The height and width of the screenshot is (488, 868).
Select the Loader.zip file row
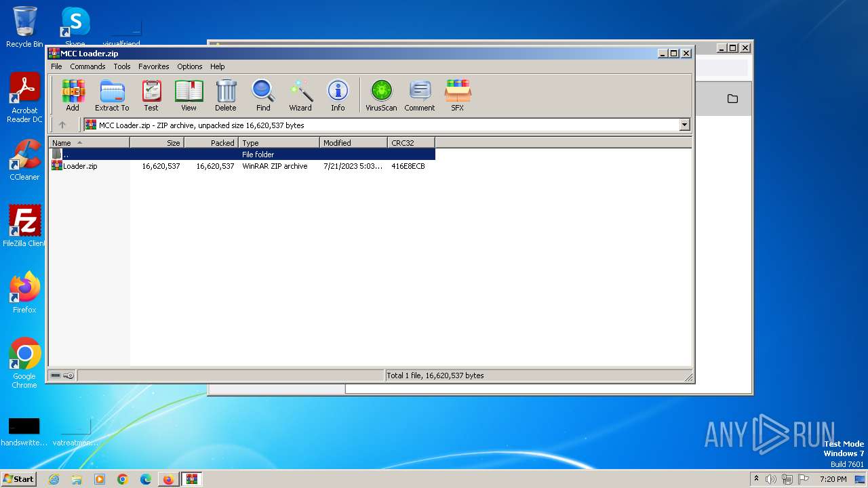click(x=241, y=166)
